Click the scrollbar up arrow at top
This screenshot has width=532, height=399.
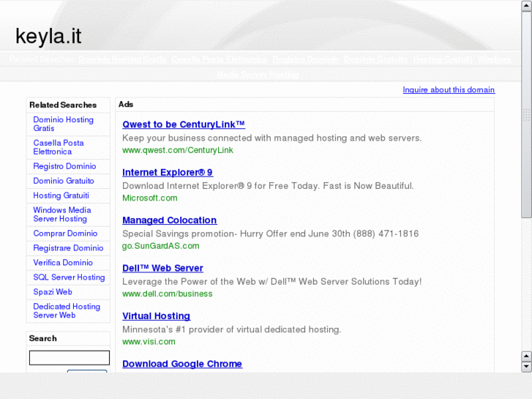tap(526, 6)
